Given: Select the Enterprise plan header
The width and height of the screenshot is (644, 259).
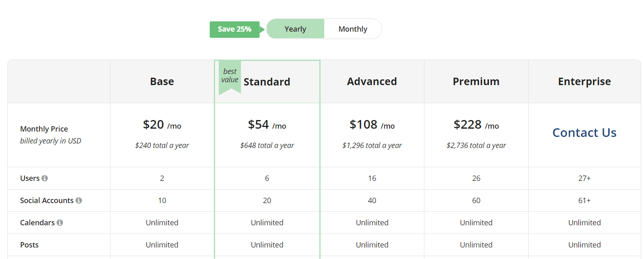Looking at the screenshot, I should point(584,82).
